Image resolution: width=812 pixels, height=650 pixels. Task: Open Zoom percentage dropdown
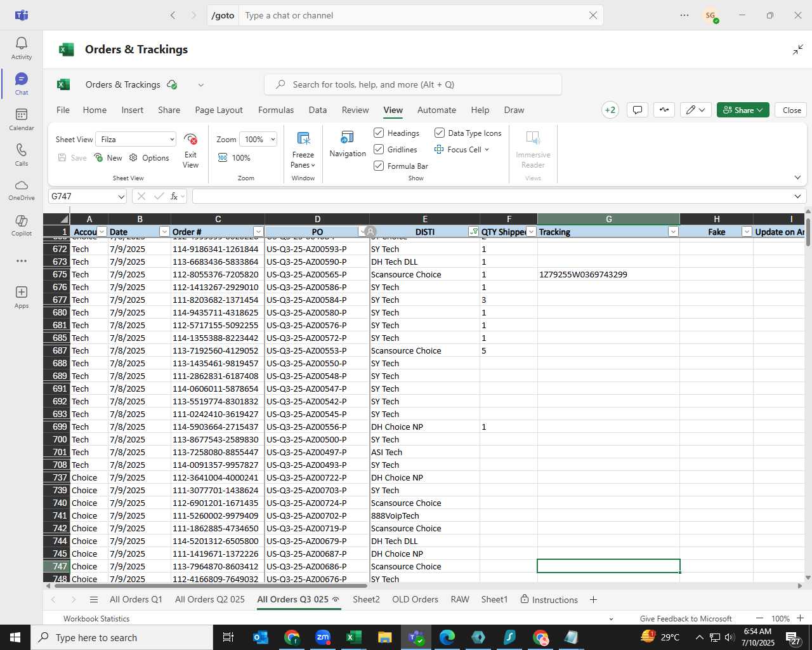pos(259,139)
